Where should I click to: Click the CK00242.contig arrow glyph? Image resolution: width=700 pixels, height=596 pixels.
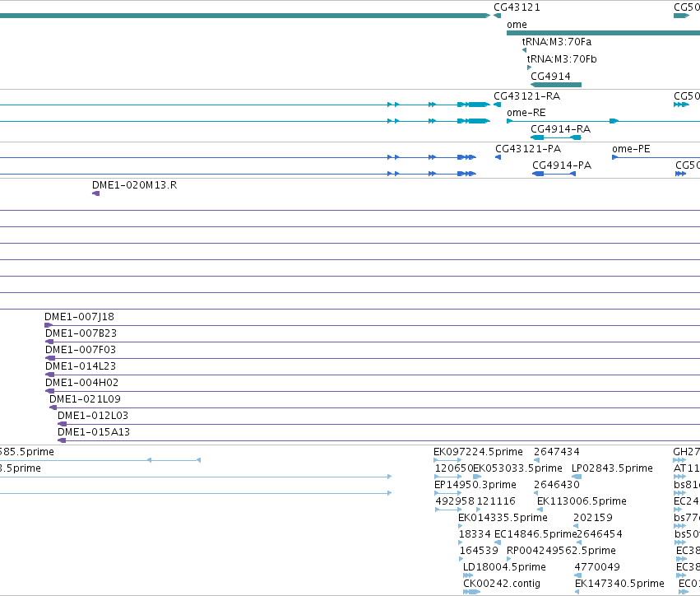(471, 592)
